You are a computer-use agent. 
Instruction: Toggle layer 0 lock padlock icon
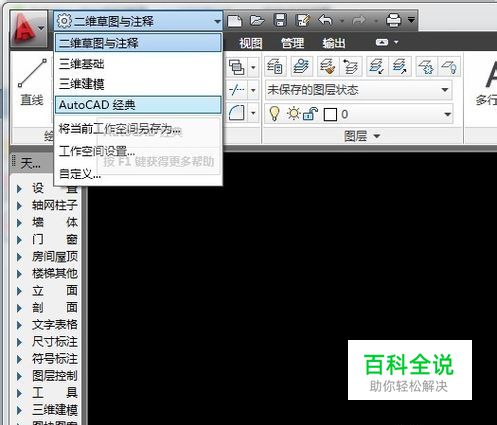[310, 114]
